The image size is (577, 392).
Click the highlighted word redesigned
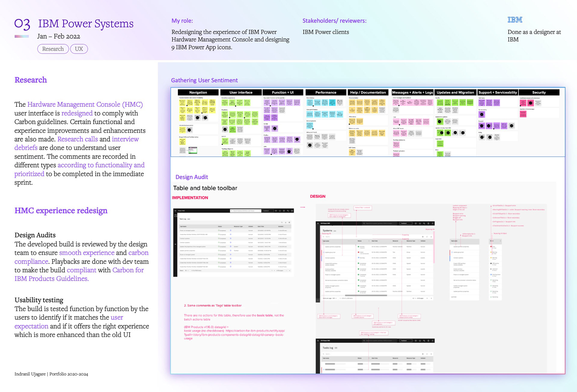click(x=77, y=113)
